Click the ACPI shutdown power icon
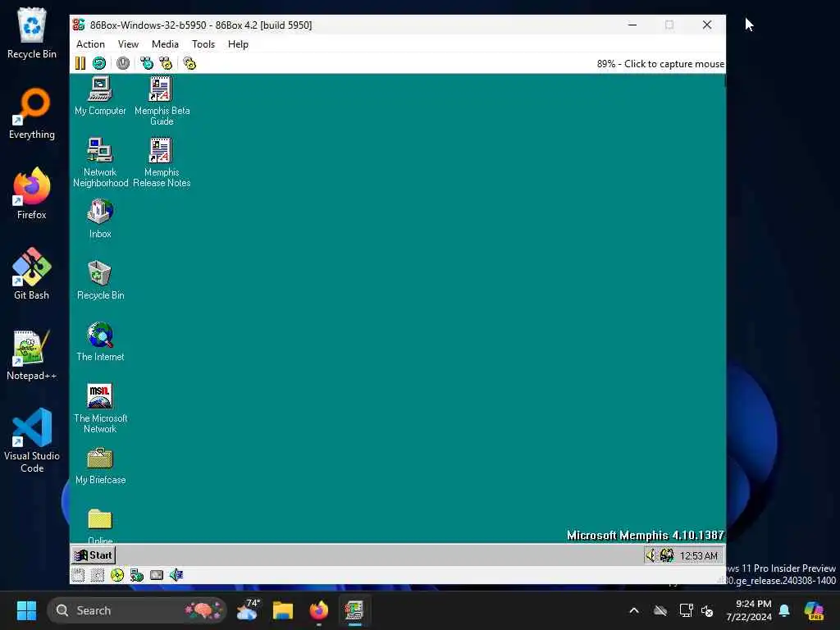 click(x=123, y=63)
